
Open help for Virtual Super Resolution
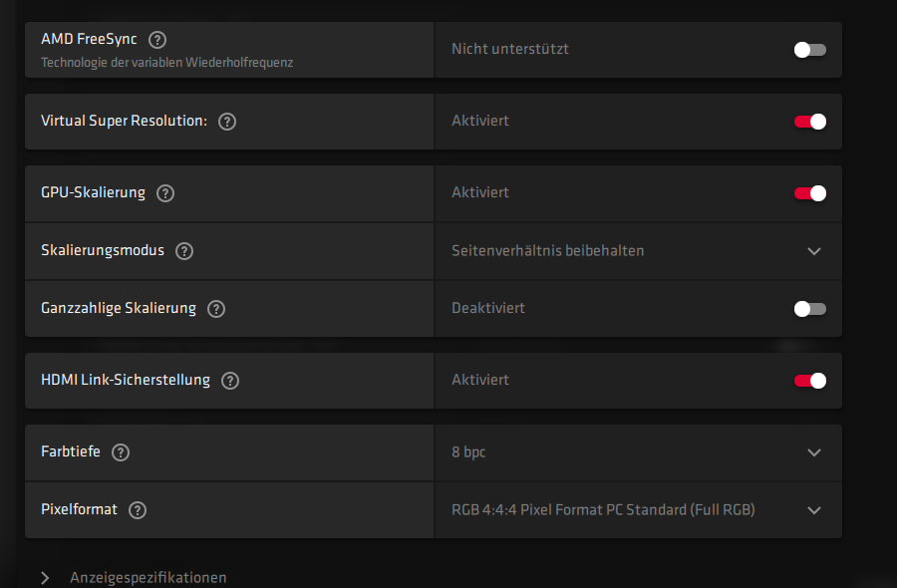(x=227, y=122)
